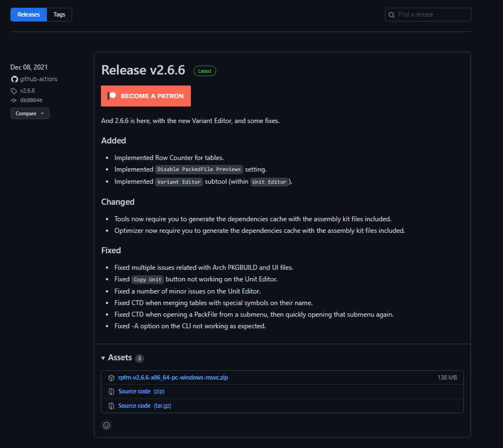Click the github-actions user avatar icon
Viewport: 503px width, 448px height.
[14, 79]
